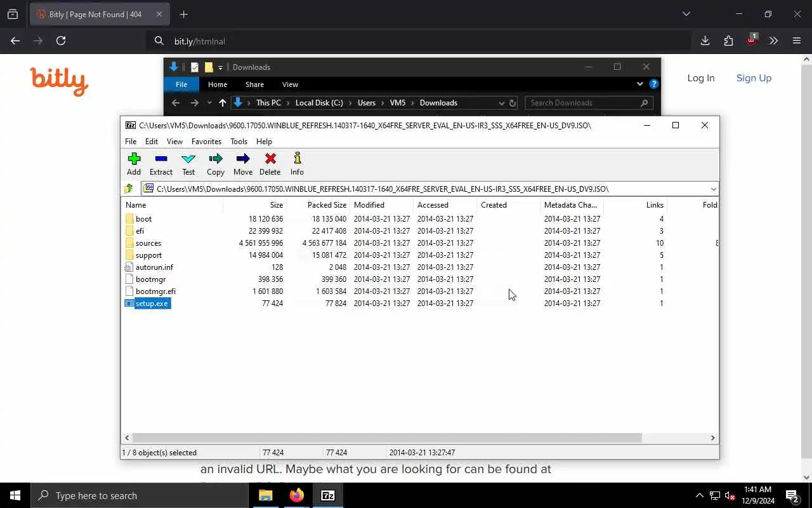Click the Search Downloads field
Screen dimensions: 812x508
pos(589,103)
